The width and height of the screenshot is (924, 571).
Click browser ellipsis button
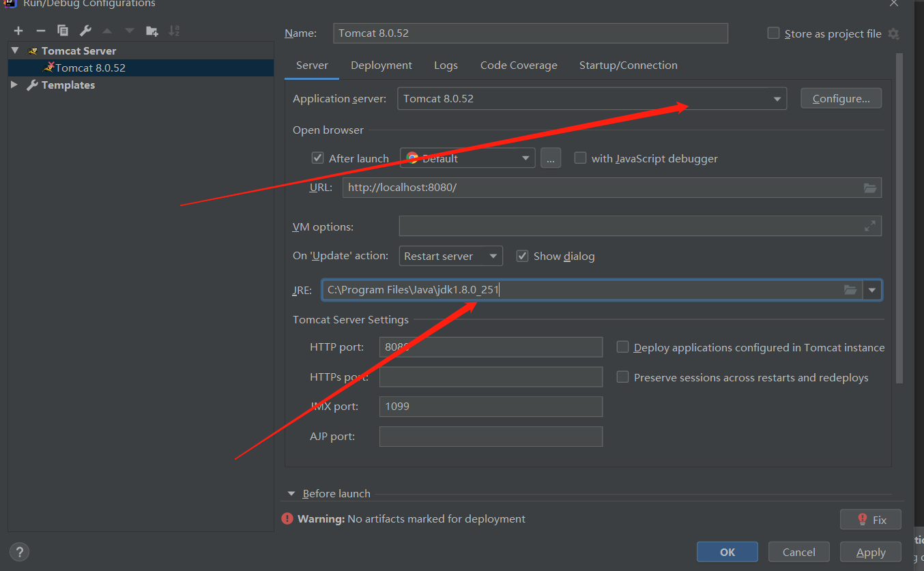pyautogui.click(x=551, y=158)
